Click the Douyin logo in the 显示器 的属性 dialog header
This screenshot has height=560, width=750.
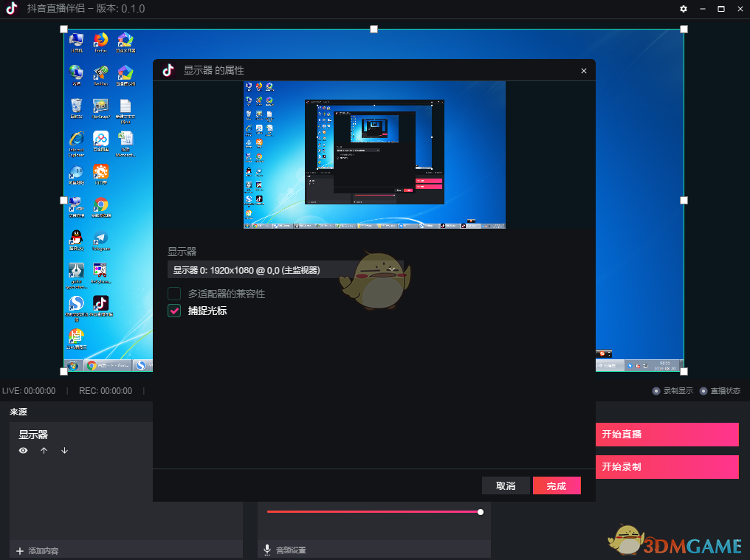coord(168,70)
